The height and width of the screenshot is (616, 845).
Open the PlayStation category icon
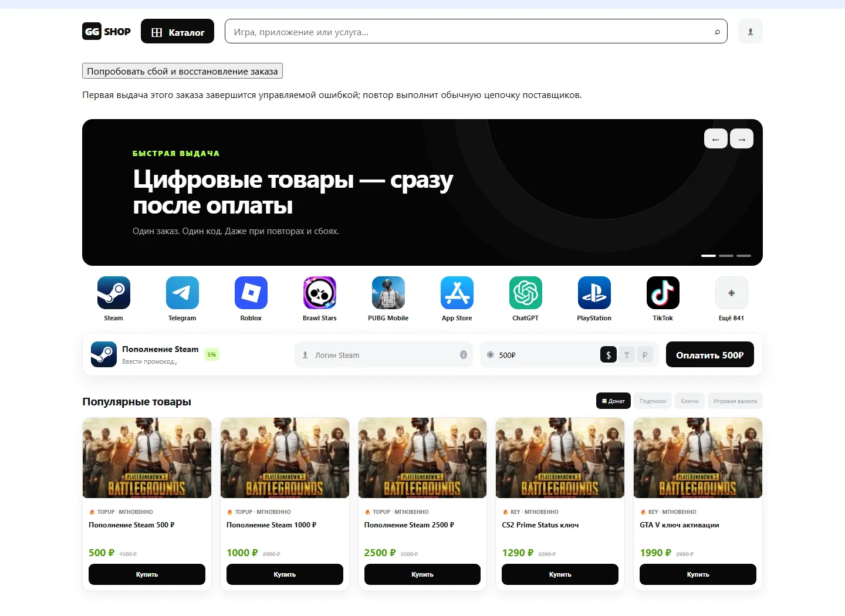[x=594, y=293]
